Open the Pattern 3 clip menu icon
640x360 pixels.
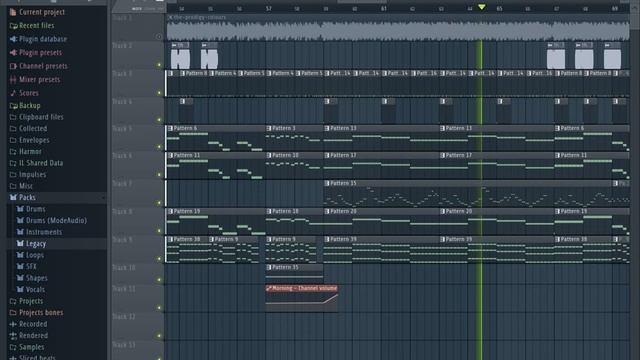(x=269, y=128)
